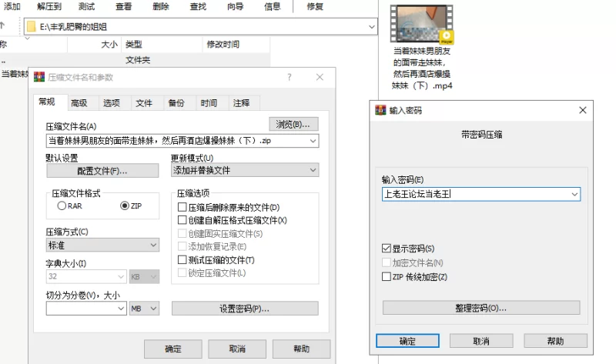Open the archive name dropdown arrow
This screenshot has height=364, width=616.
point(313,141)
